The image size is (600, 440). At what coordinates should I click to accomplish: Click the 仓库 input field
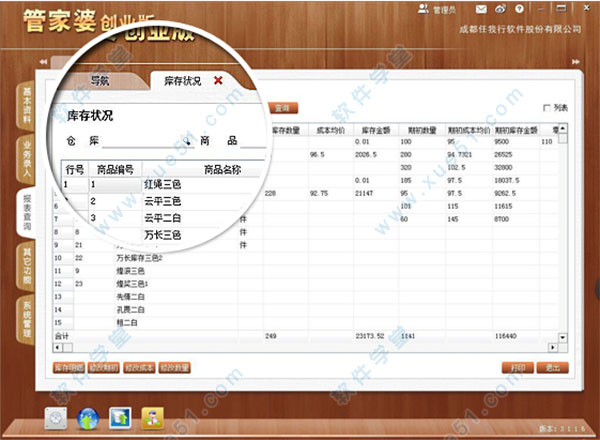(x=147, y=141)
